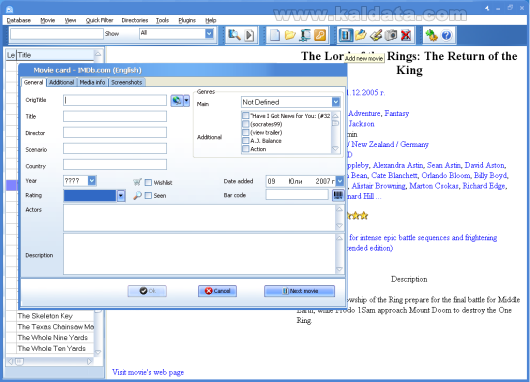Click the Rating blue color field

[x=90, y=196]
